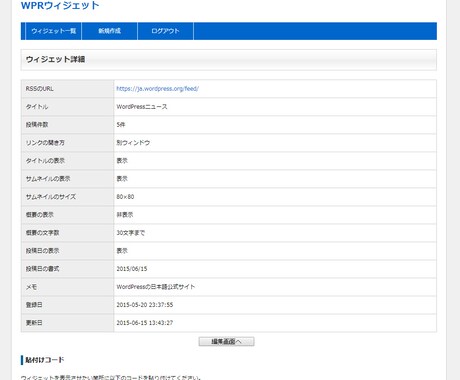Viewport: 460px width, 380px height.
Task: Click the サムネイルのサイズ row label
Action: click(51, 197)
